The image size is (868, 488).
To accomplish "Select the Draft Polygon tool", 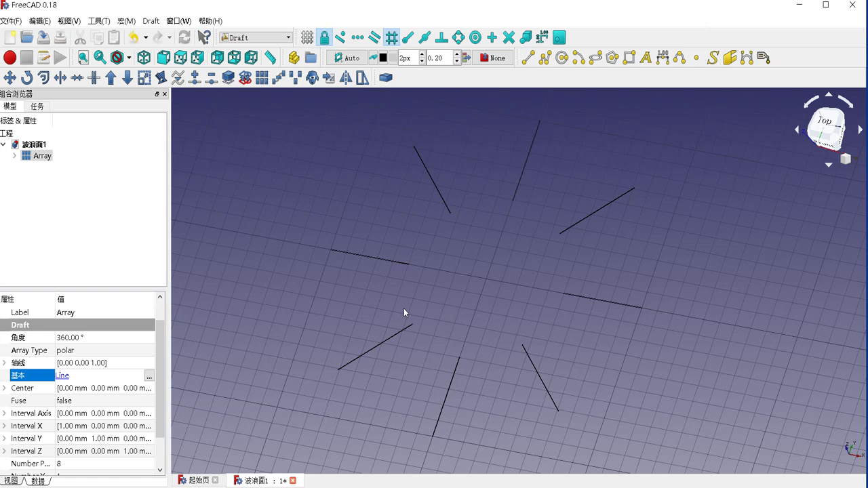I will click(x=612, y=58).
